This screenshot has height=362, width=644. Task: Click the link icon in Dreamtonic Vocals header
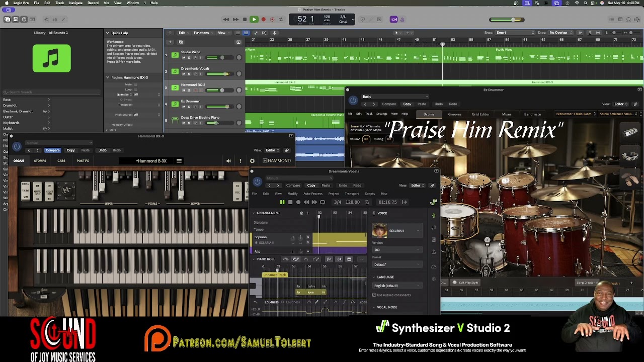tap(432, 186)
